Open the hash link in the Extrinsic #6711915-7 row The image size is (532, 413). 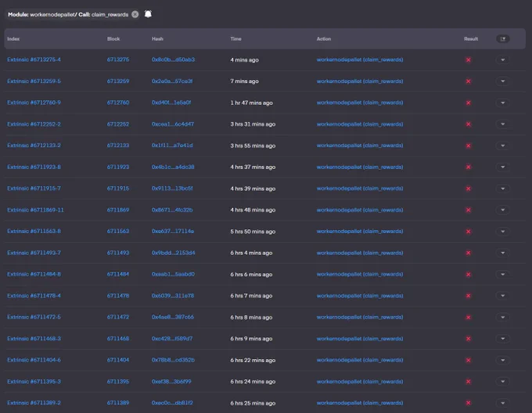[172, 189]
